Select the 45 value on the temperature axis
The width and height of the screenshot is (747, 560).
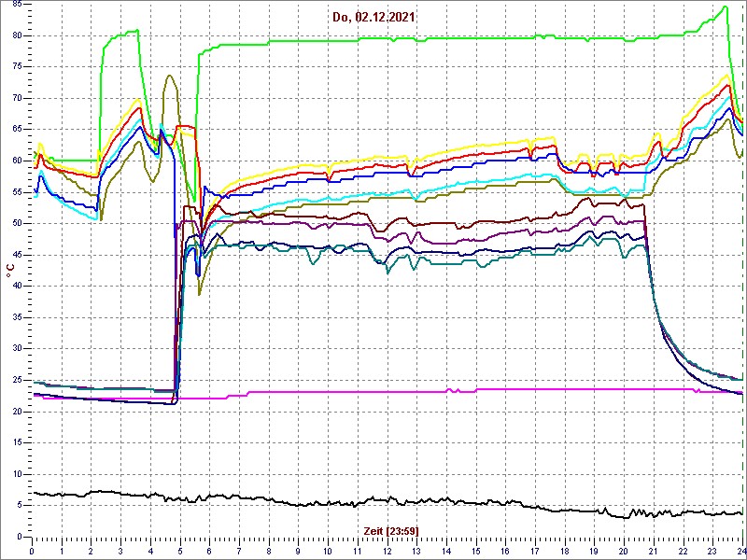tap(18, 255)
